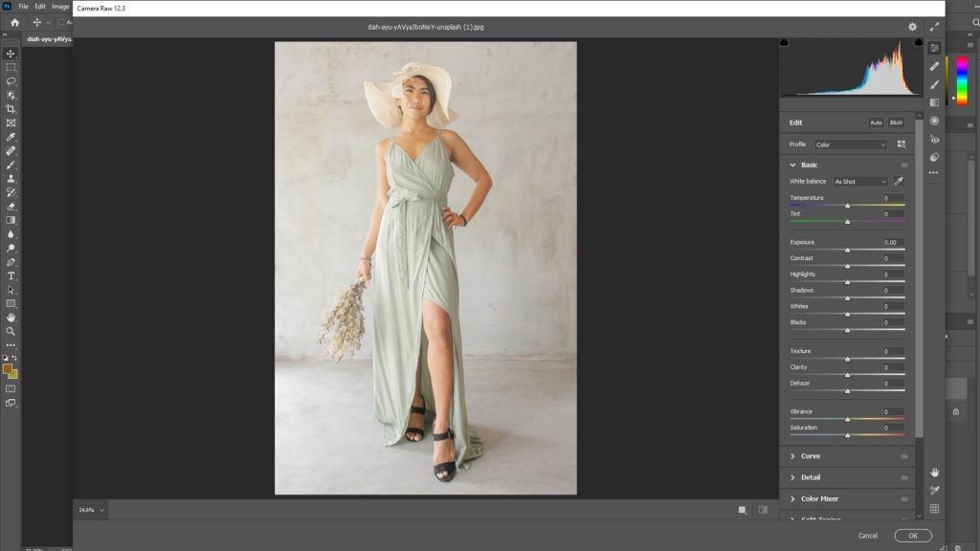
Task: Select Camera Raw hand pan tool
Action: point(934,473)
